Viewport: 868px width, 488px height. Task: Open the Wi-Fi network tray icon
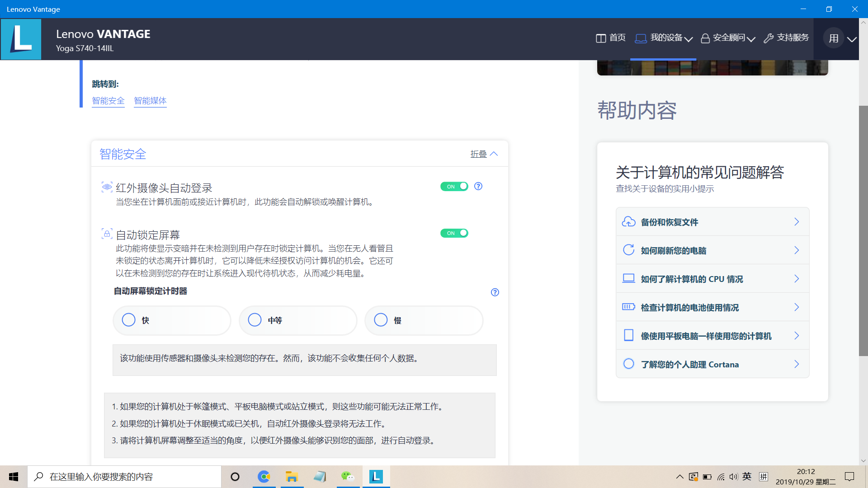721,477
